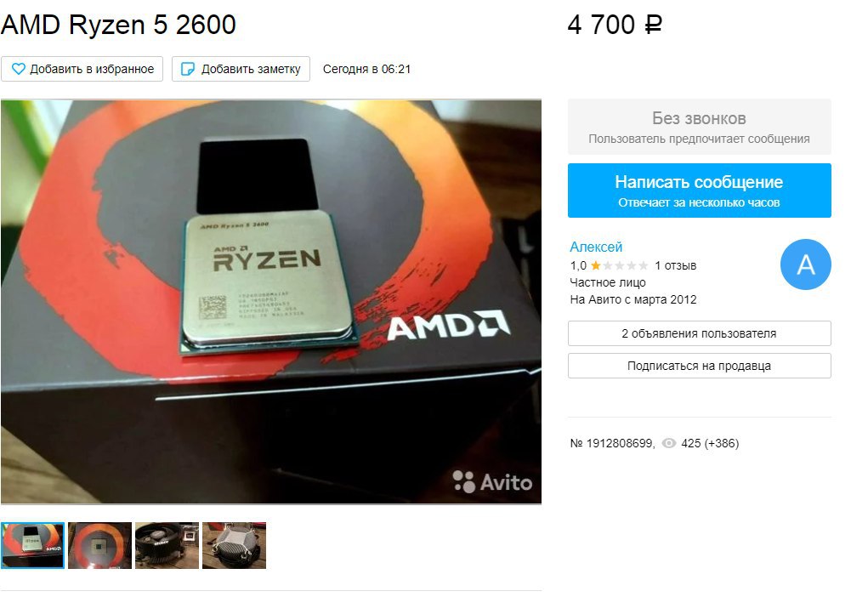This screenshot has height=597, width=868.
Task: Select third thumbnail showing cooler fan
Action: pos(167,545)
